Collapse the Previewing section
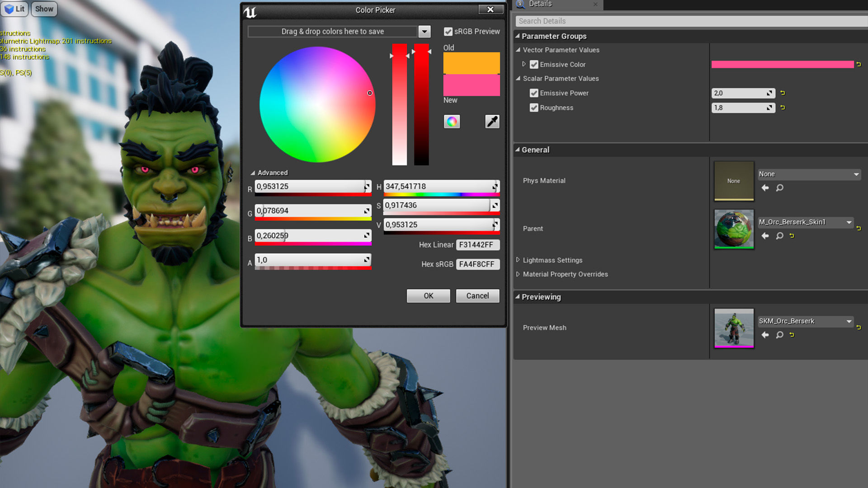The width and height of the screenshot is (868, 488). point(518,296)
